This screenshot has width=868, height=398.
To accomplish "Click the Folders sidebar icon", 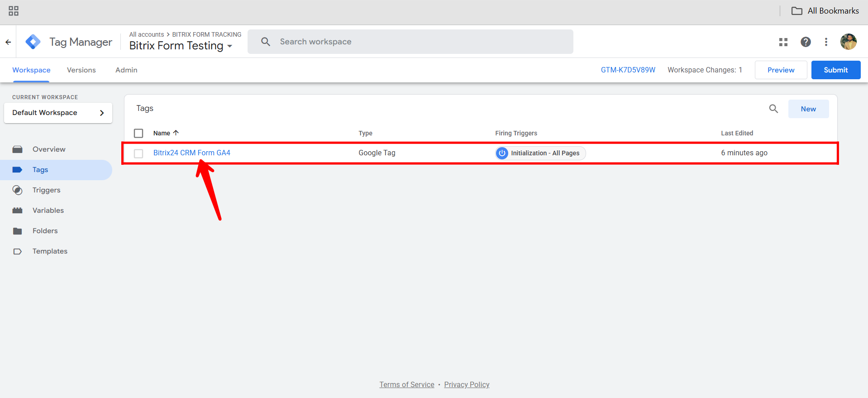I will pyautogui.click(x=18, y=231).
